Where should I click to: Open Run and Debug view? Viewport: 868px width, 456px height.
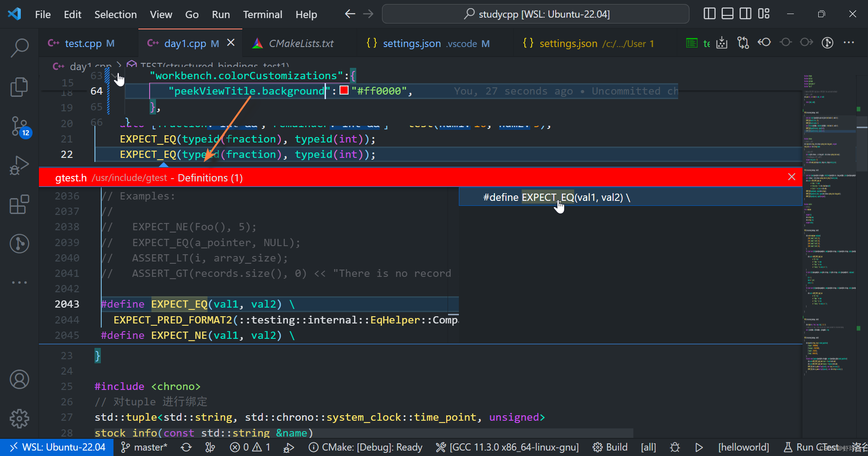[x=19, y=166]
